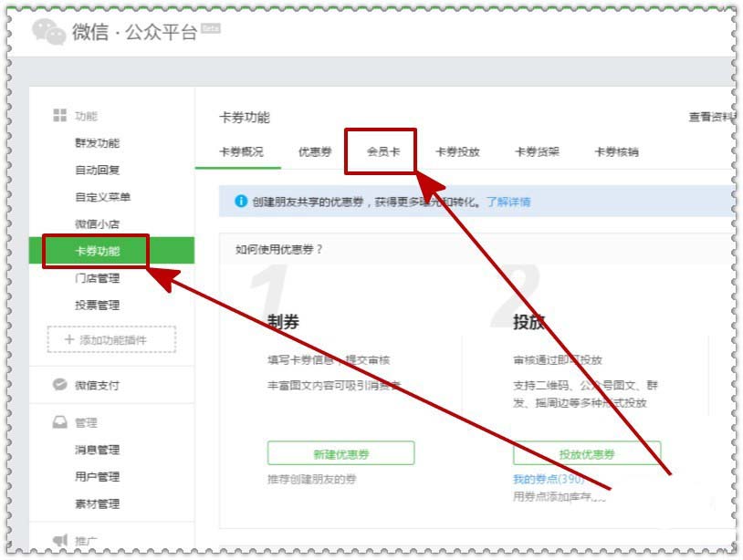Click the 管理 management folder icon
743x560 pixels.
click(x=58, y=422)
